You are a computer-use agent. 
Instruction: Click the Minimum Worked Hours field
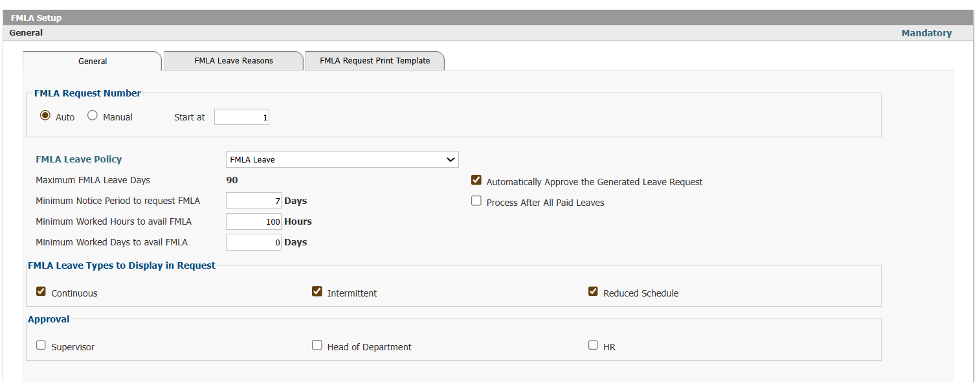coord(254,221)
